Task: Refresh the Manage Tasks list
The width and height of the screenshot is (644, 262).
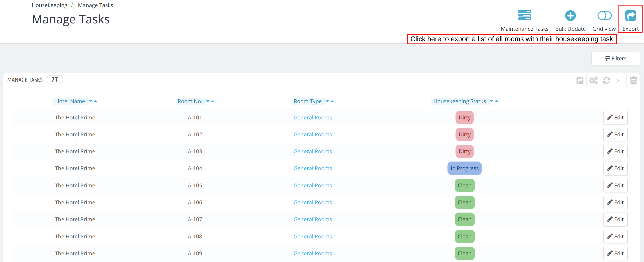Action: 607,80
